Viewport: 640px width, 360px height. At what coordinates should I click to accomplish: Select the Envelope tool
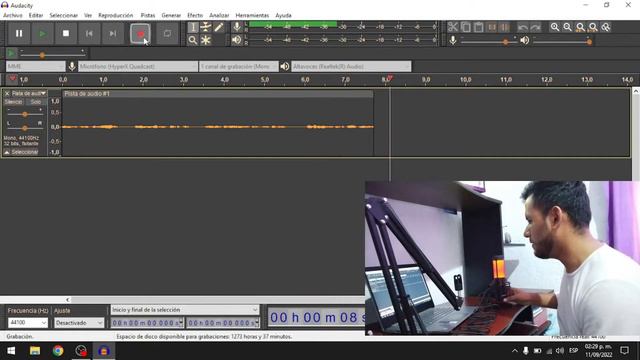coord(206,27)
